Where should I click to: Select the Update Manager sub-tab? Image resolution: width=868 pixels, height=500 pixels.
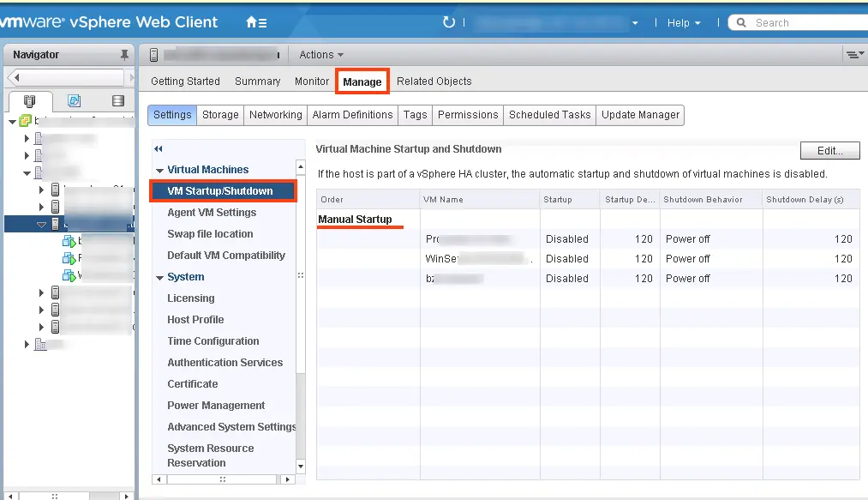coord(640,115)
